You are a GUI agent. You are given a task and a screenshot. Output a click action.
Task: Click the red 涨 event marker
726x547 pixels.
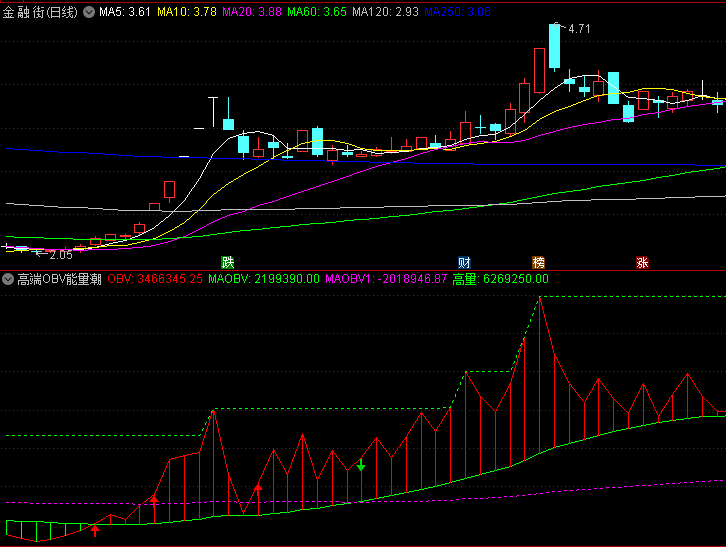pyautogui.click(x=642, y=262)
